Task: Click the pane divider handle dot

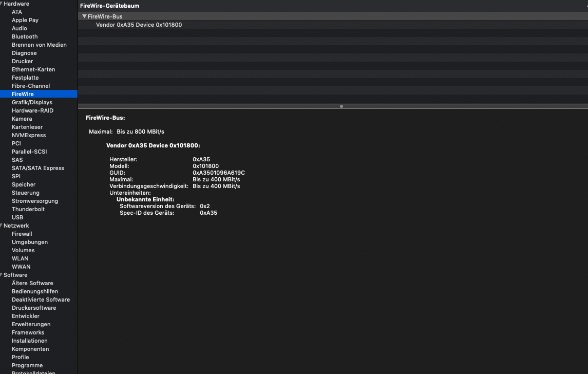Action: (342, 106)
